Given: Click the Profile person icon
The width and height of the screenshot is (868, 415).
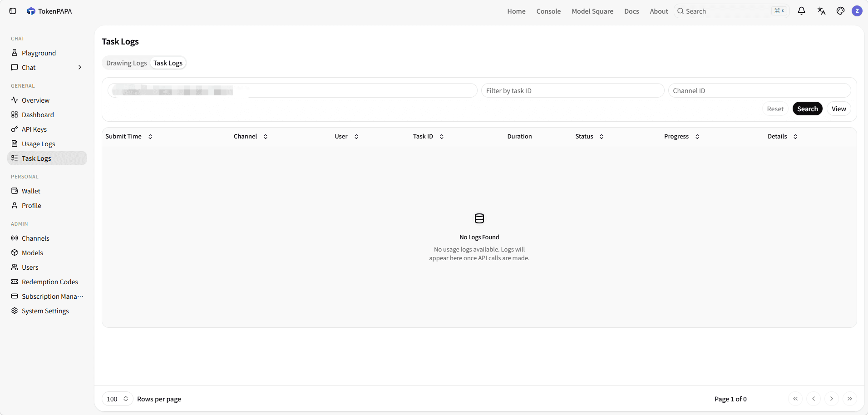Looking at the screenshot, I should pos(15,205).
